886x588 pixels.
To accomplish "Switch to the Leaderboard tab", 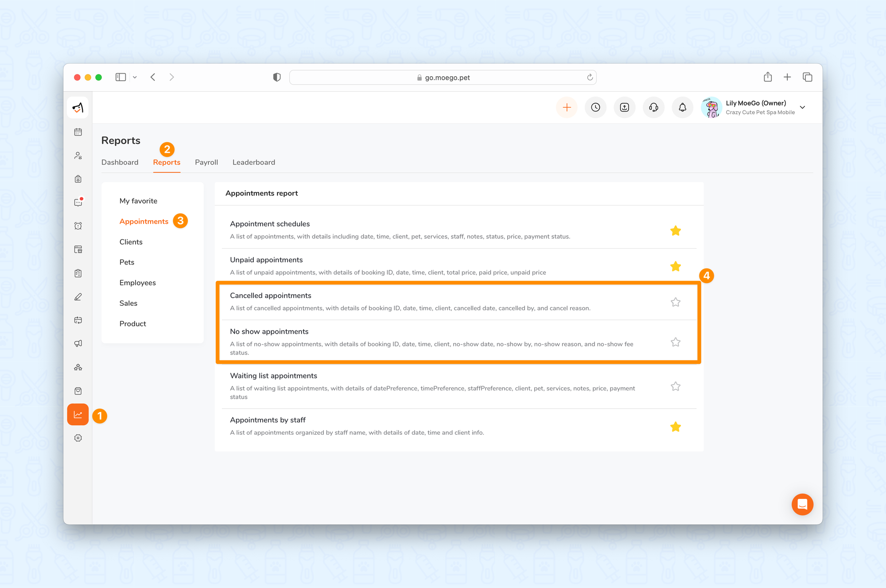I will 254,162.
